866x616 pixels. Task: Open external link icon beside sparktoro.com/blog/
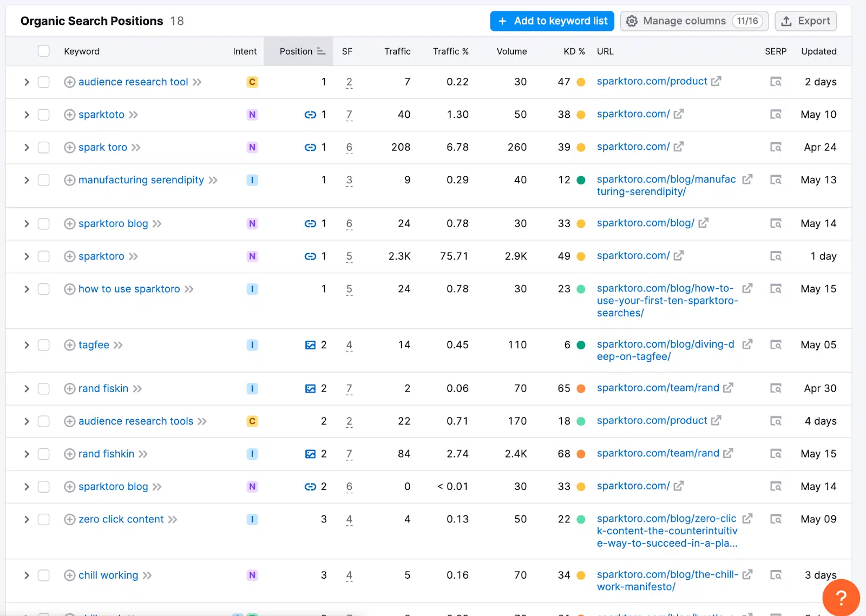tap(703, 223)
